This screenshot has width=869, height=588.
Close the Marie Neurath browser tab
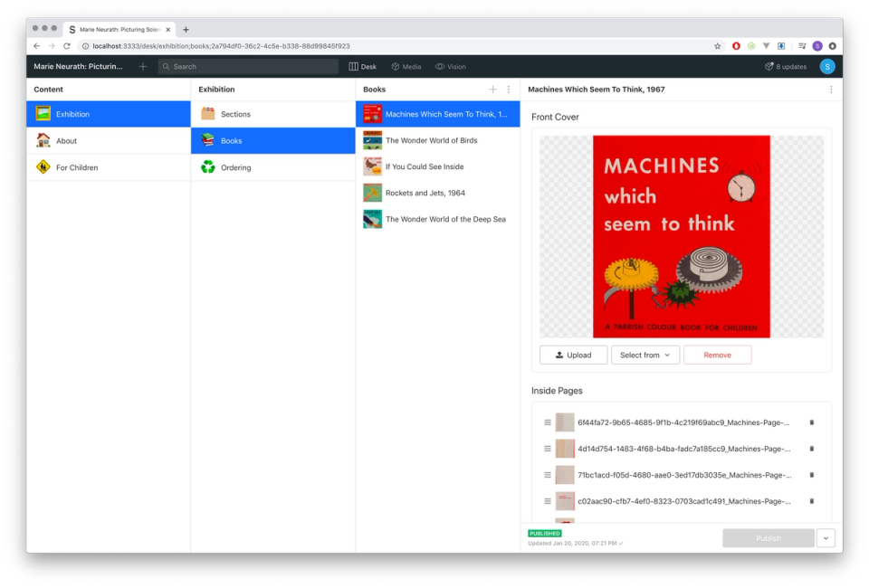tap(168, 29)
